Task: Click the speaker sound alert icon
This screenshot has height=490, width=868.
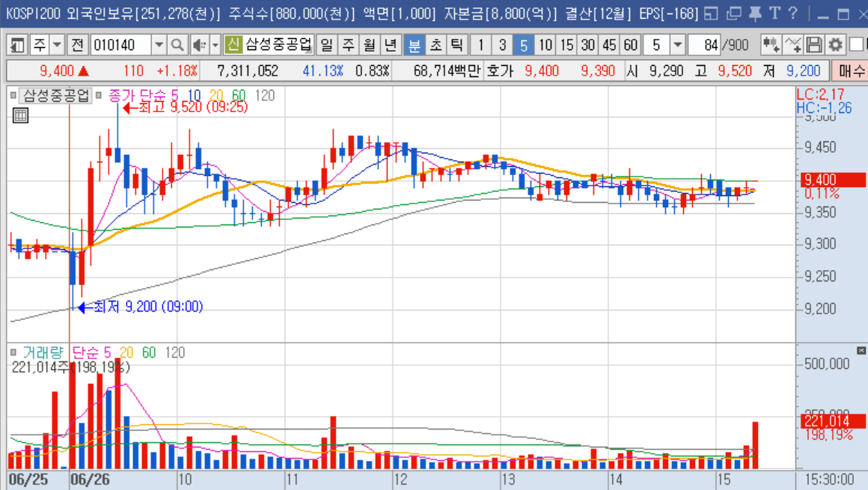Action: [x=199, y=45]
